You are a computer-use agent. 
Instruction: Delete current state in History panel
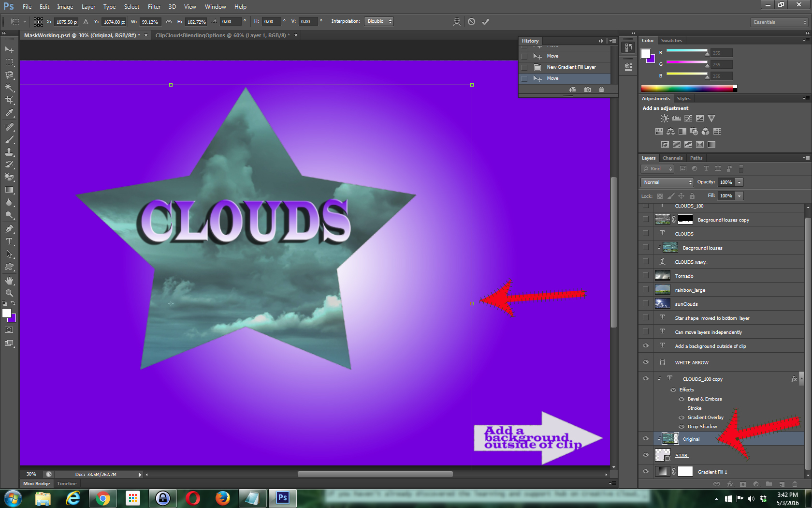(x=601, y=90)
